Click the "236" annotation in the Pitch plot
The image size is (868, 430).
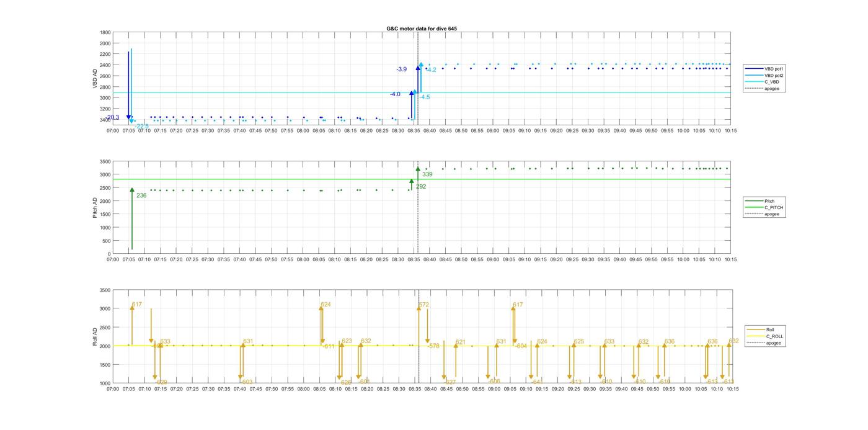[141, 195]
